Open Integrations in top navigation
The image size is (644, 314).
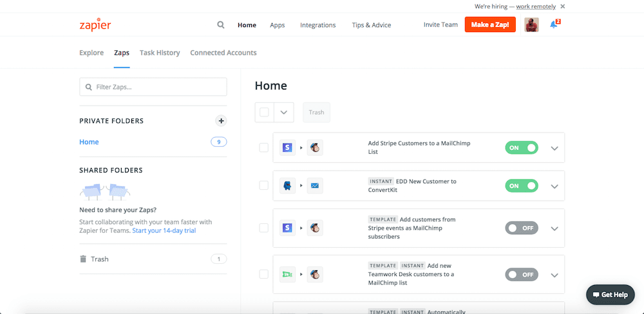pos(318,25)
